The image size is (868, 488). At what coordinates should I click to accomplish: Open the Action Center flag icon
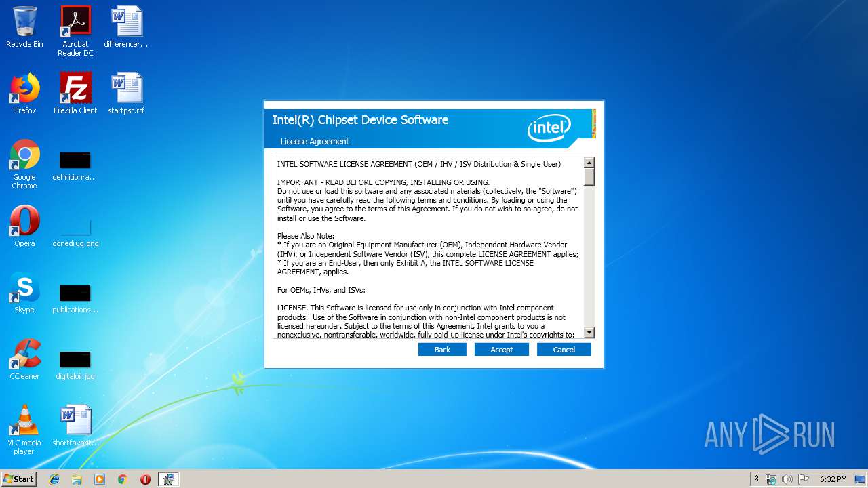coord(803,479)
